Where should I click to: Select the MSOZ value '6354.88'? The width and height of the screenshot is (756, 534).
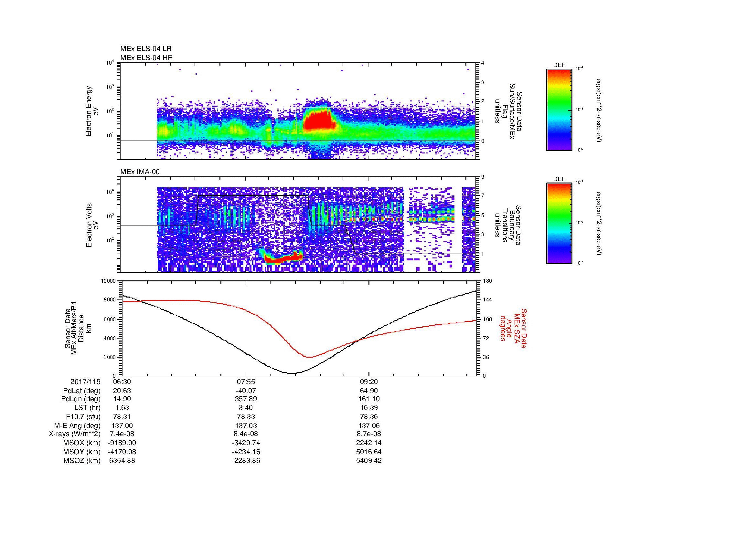click(122, 461)
